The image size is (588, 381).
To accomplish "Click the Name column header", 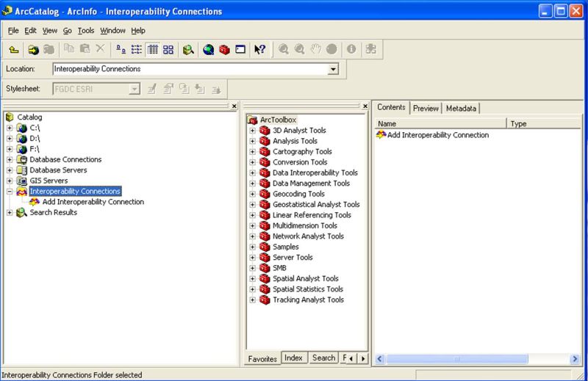I will click(x=440, y=123).
